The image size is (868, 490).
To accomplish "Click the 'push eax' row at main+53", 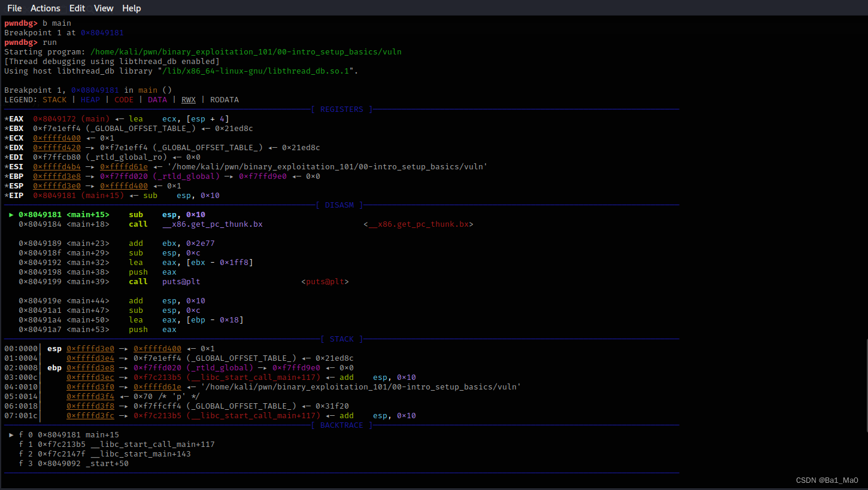I will [x=98, y=330].
